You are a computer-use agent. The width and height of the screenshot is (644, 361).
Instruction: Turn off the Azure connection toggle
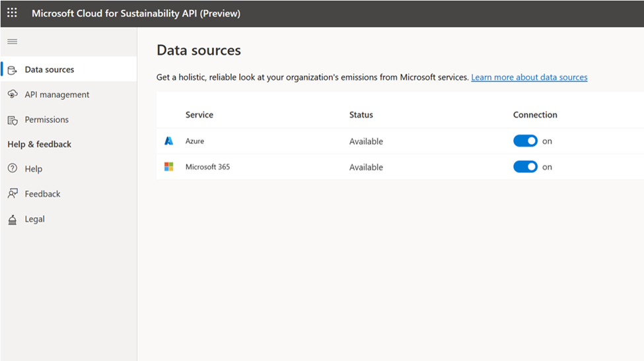click(x=525, y=141)
